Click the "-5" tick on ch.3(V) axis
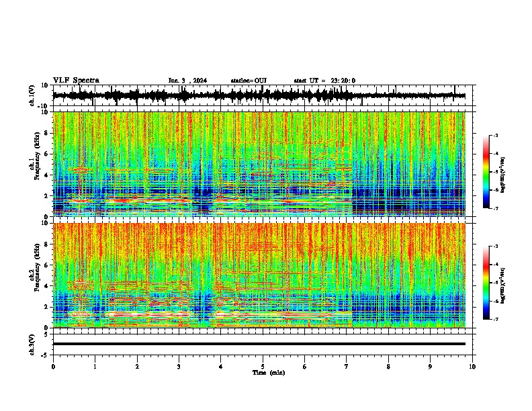This screenshot has width=532, height=411. [x=45, y=355]
